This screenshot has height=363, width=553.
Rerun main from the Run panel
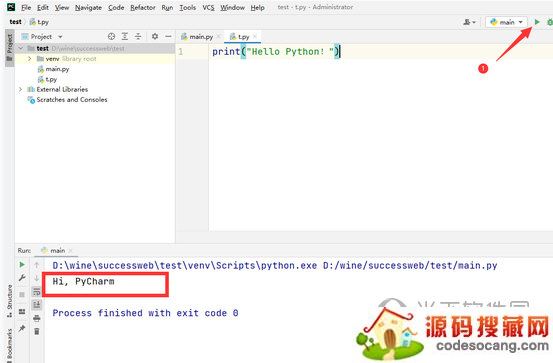(x=22, y=264)
